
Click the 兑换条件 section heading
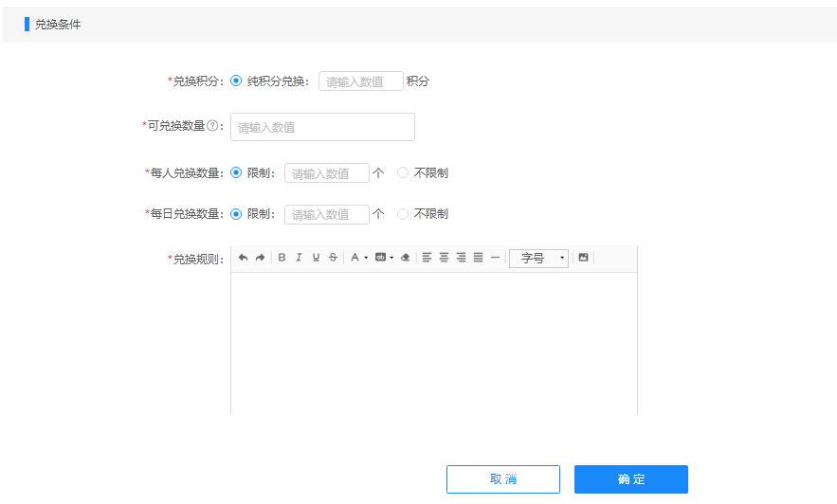coord(58,25)
